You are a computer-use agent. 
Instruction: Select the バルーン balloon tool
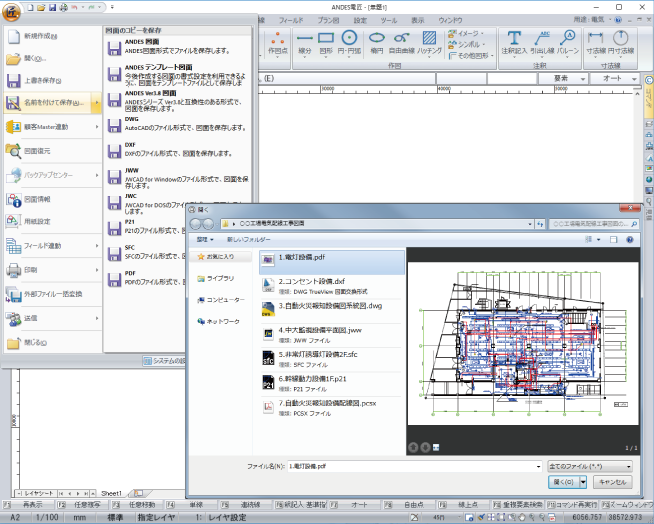tap(568, 43)
